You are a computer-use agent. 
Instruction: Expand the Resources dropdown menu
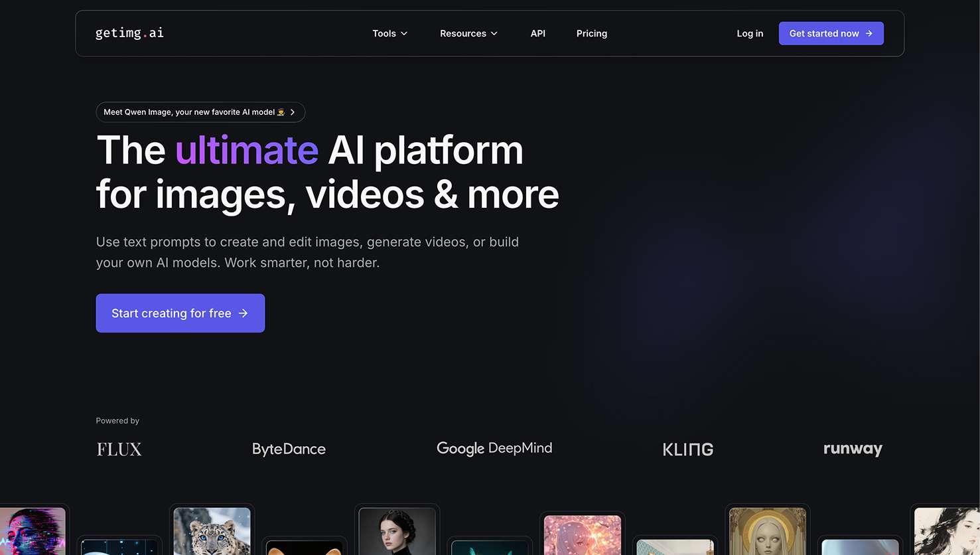pyautogui.click(x=468, y=33)
